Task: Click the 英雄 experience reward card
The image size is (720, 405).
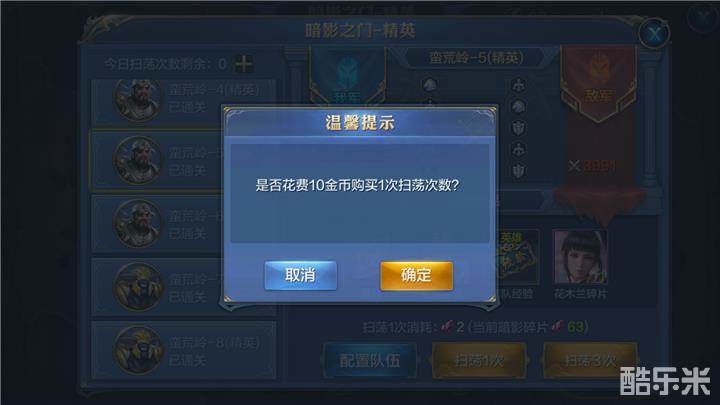Action: (518, 257)
